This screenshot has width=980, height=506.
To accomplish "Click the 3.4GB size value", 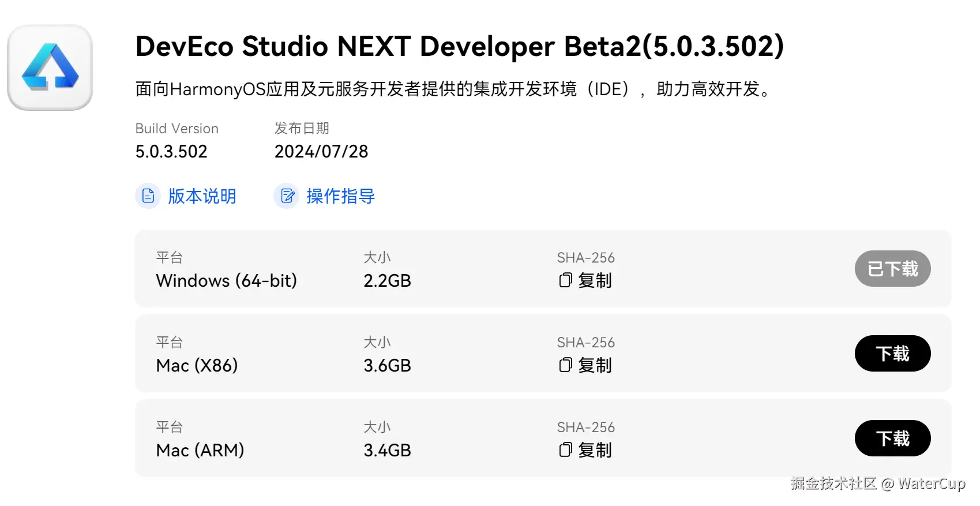I will pos(387,451).
